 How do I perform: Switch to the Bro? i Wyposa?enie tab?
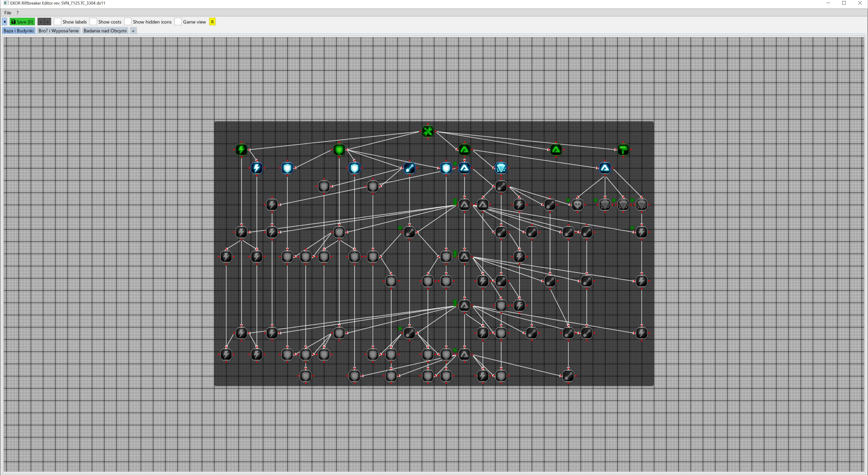pyautogui.click(x=59, y=31)
